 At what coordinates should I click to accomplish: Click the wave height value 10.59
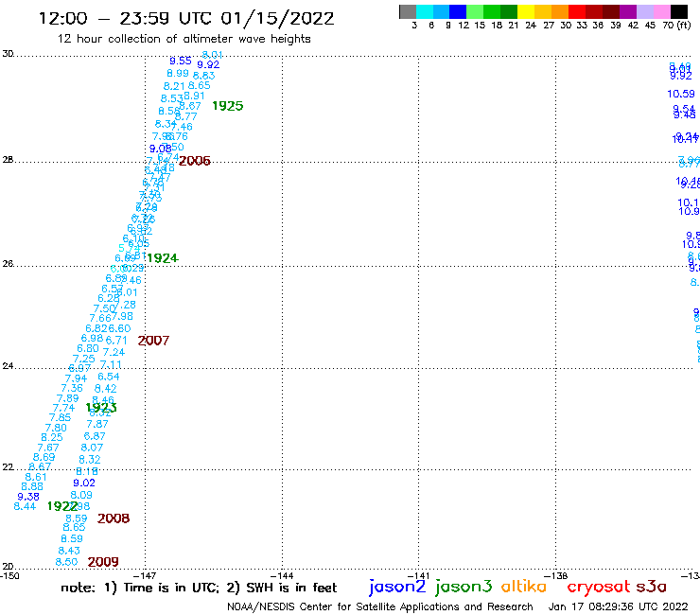(681, 94)
